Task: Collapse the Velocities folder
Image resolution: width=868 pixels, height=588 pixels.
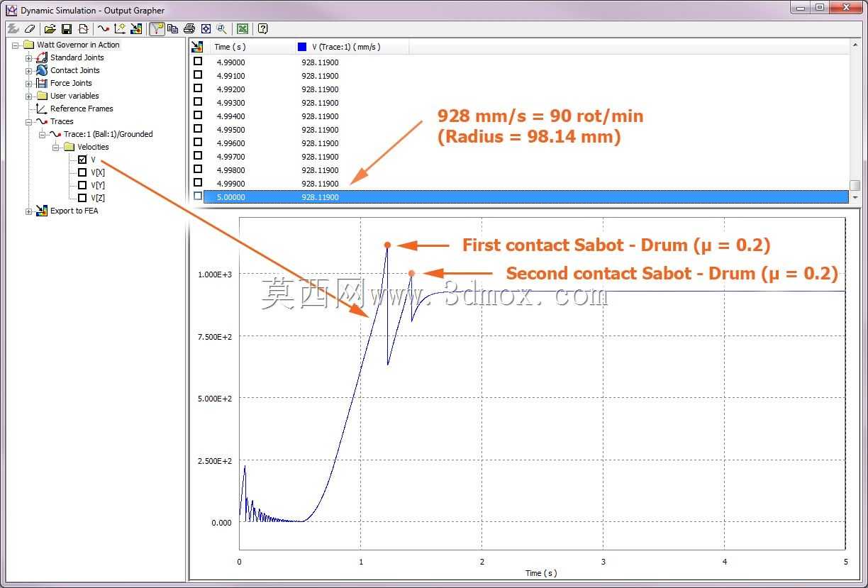Action: [55, 147]
